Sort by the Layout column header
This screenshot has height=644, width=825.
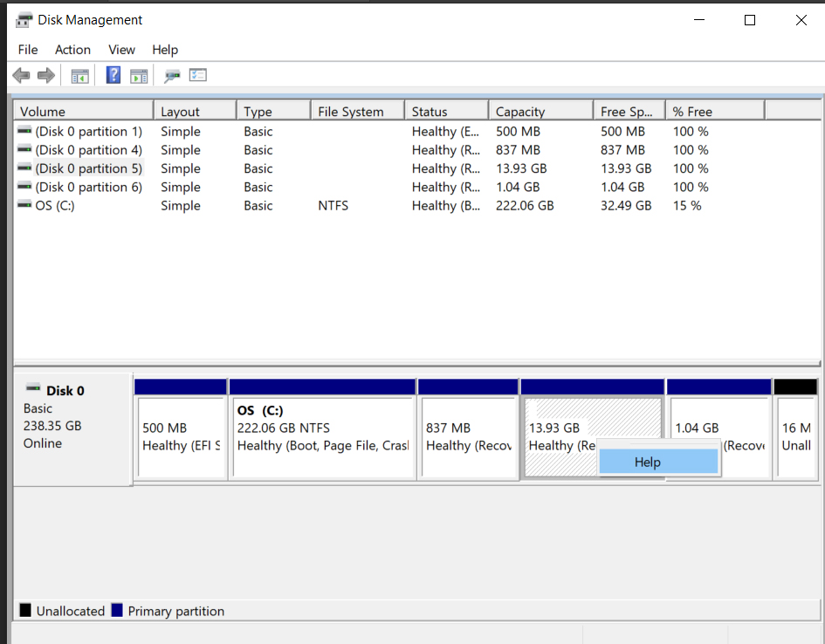pyautogui.click(x=196, y=112)
